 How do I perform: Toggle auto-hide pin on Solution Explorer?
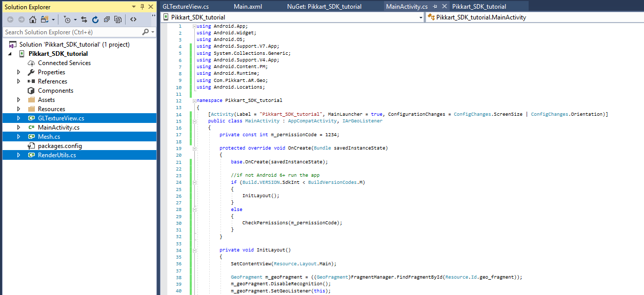[142, 7]
